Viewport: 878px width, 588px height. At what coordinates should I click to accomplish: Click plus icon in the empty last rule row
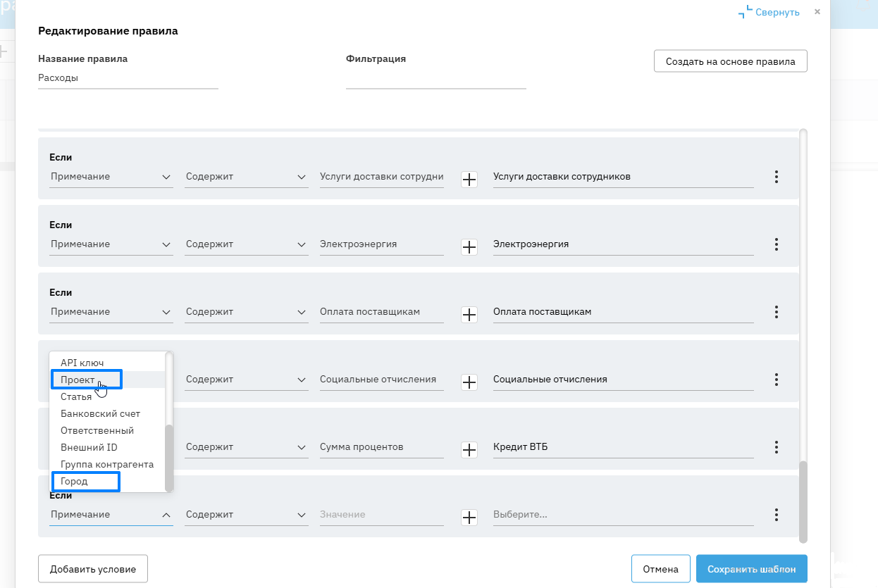click(x=469, y=518)
